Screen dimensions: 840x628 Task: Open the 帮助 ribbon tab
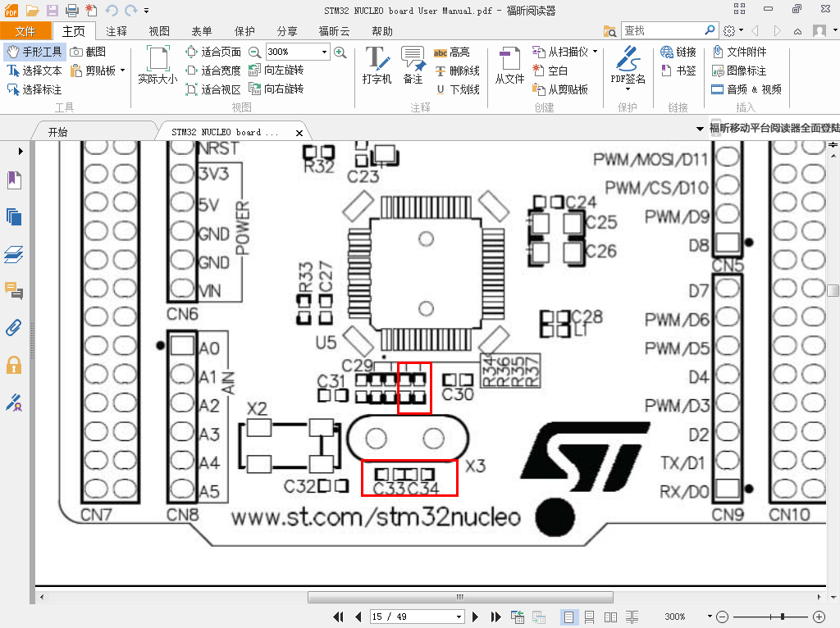click(382, 31)
